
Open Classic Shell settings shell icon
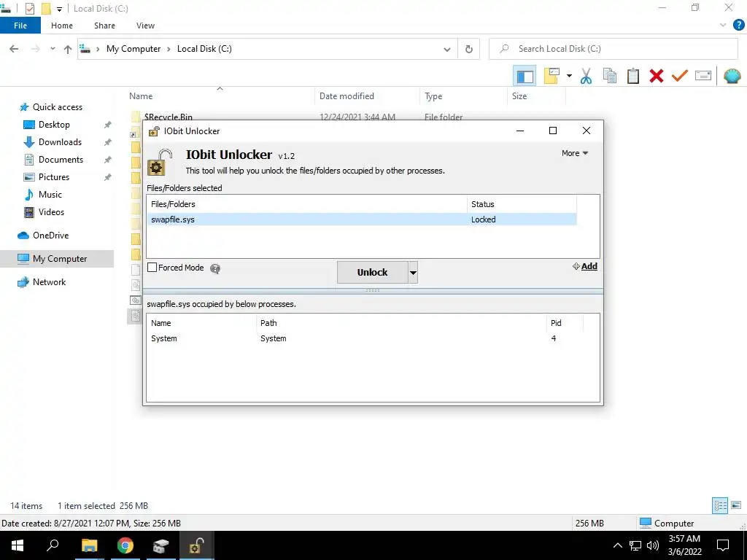pyautogui.click(x=732, y=76)
